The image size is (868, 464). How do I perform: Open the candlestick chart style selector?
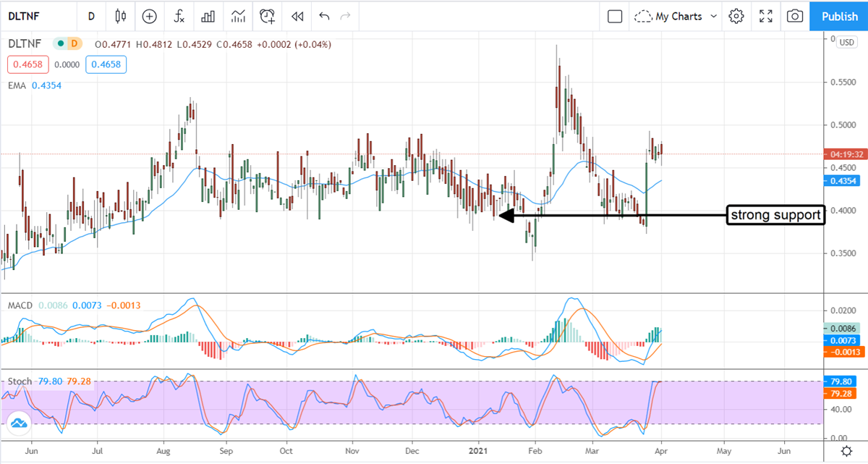(x=120, y=16)
